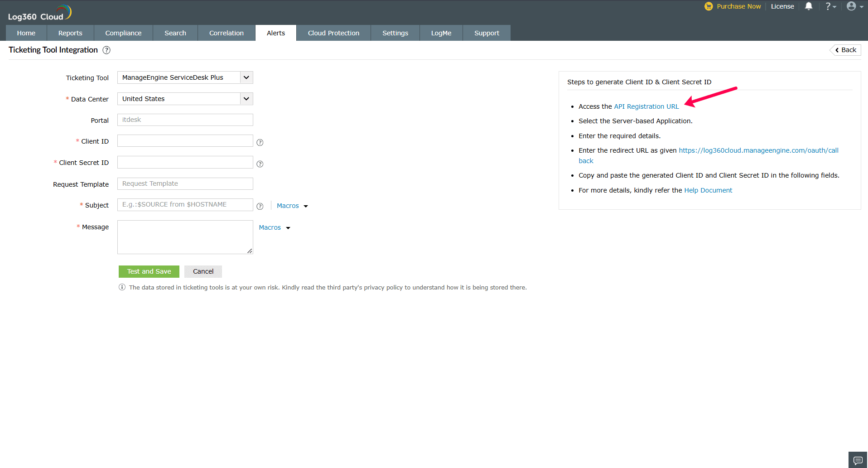The width and height of the screenshot is (868, 468).
Task: Expand the Ticketing Tool dropdown
Action: tap(246, 77)
